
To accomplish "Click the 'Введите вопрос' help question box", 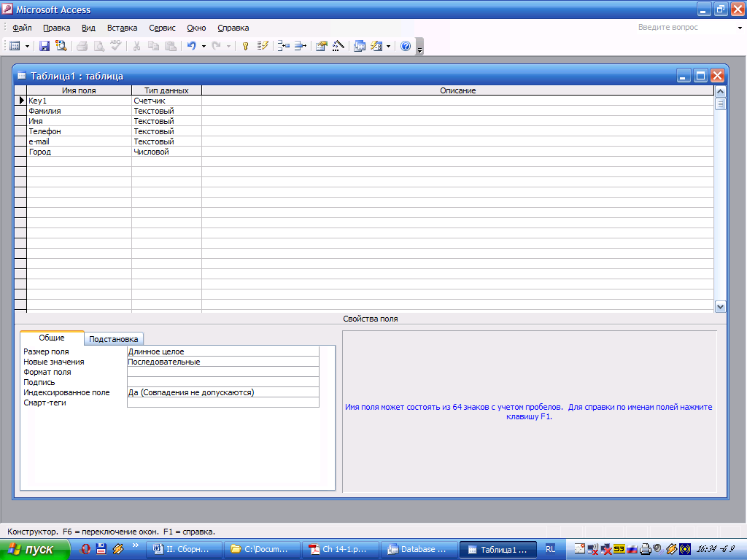I will tap(685, 28).
